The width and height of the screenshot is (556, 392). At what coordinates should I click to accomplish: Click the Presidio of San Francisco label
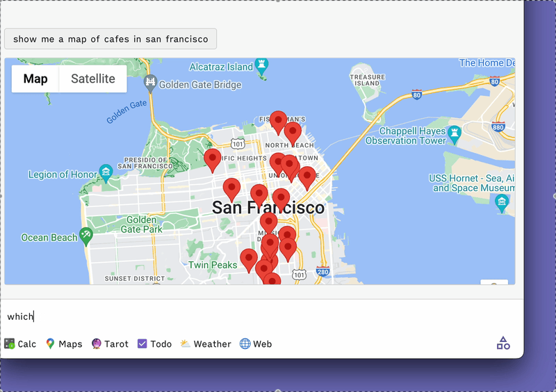click(145, 163)
